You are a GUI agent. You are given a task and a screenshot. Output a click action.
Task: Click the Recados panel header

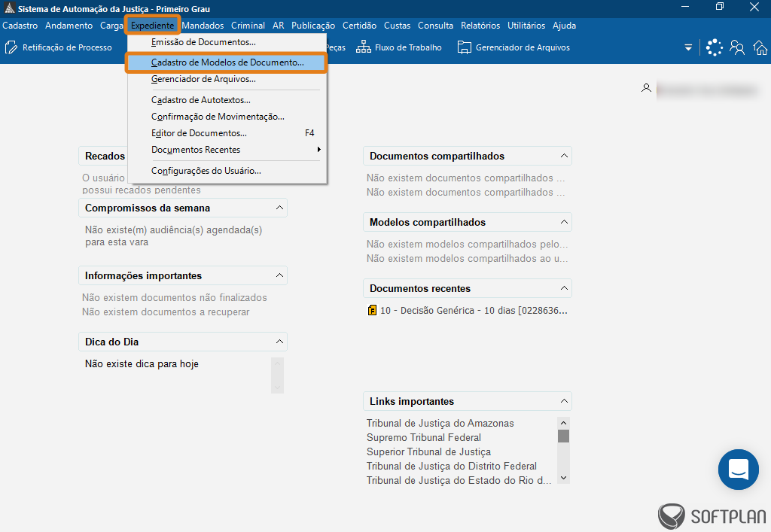tap(103, 156)
